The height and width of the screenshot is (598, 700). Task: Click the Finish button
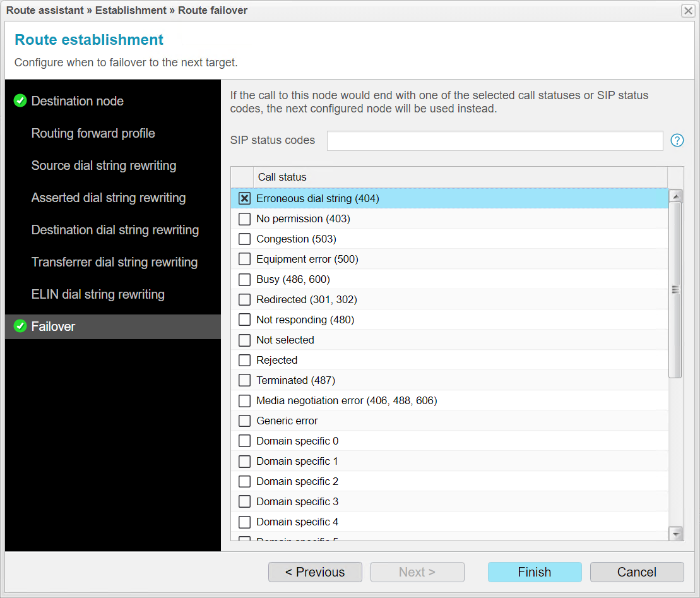pyautogui.click(x=535, y=572)
